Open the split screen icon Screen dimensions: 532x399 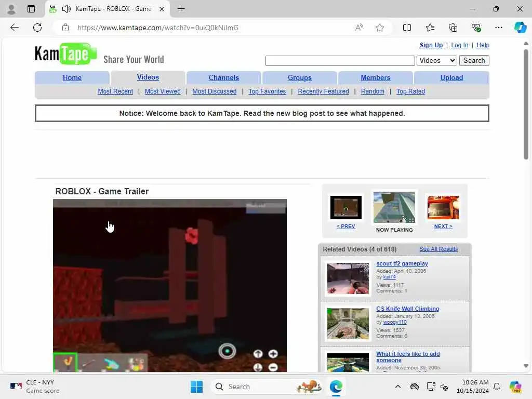click(407, 28)
